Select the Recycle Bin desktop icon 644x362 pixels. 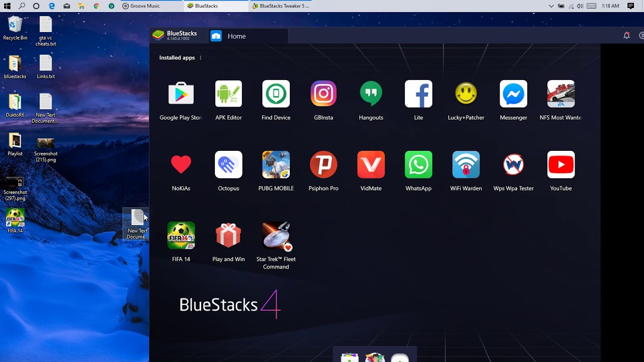(x=15, y=29)
